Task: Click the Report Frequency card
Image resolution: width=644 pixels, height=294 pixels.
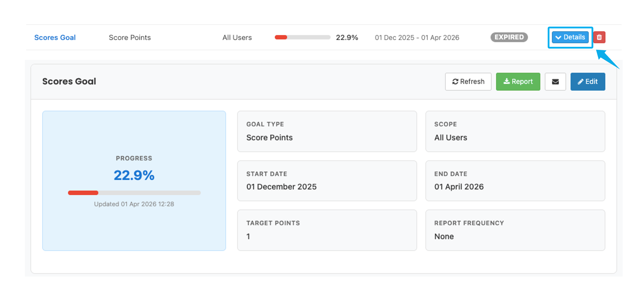Action: [515, 230]
